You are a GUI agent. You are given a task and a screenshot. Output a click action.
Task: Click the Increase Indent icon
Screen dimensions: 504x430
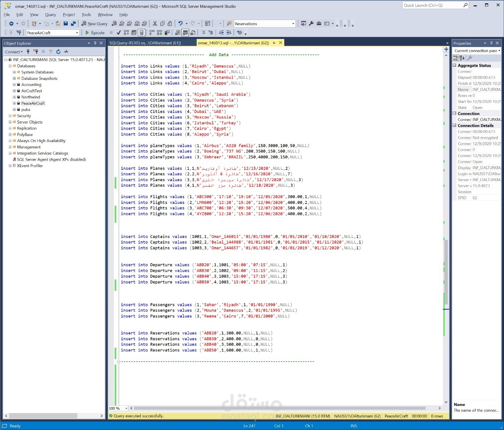(229, 33)
